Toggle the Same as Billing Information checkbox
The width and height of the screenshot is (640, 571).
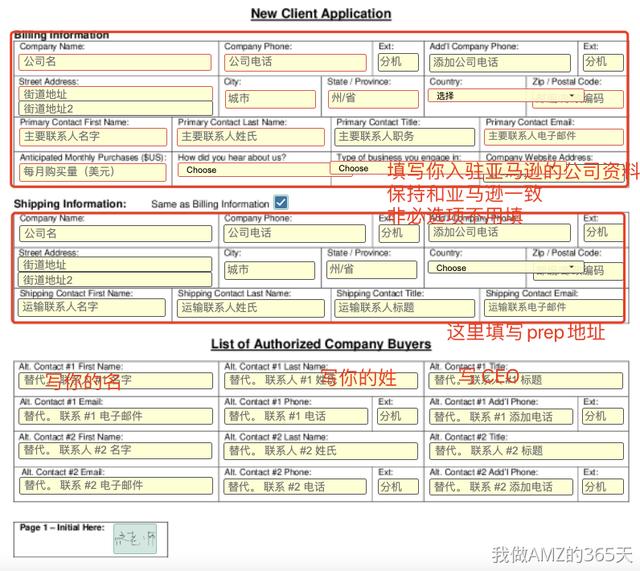click(x=281, y=202)
